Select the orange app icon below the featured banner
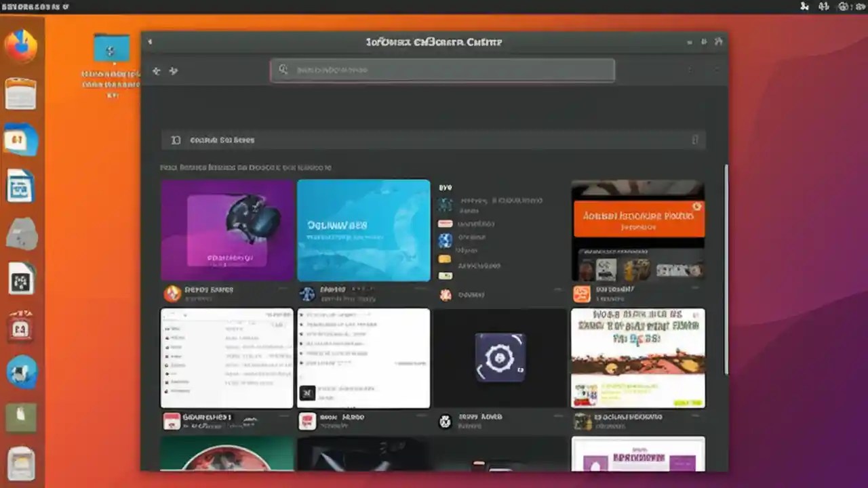Viewport: 868px width, 488px height. pyautogui.click(x=581, y=292)
